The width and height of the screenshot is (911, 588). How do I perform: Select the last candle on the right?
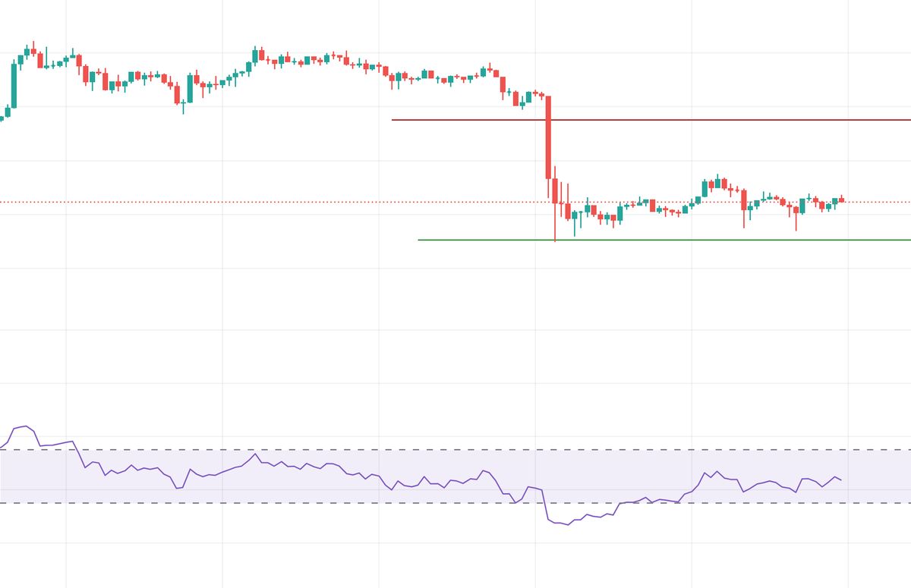tap(841, 200)
